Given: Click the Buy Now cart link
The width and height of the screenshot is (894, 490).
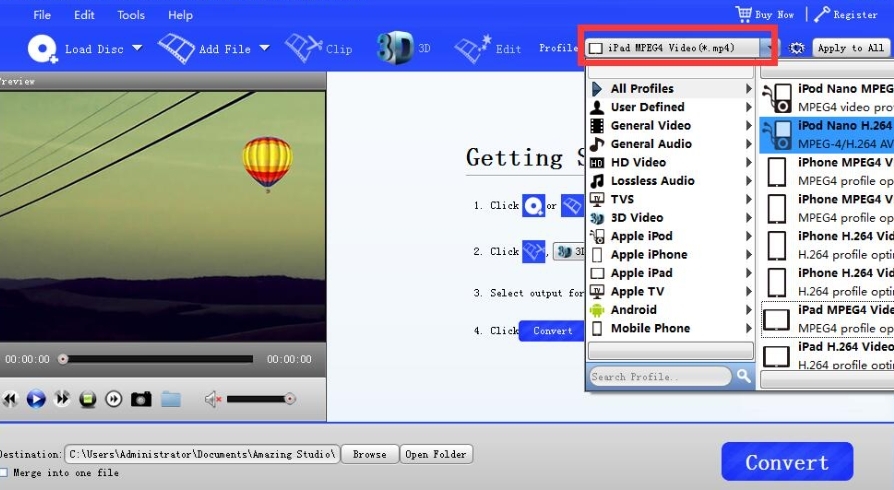Looking at the screenshot, I should pos(765,14).
